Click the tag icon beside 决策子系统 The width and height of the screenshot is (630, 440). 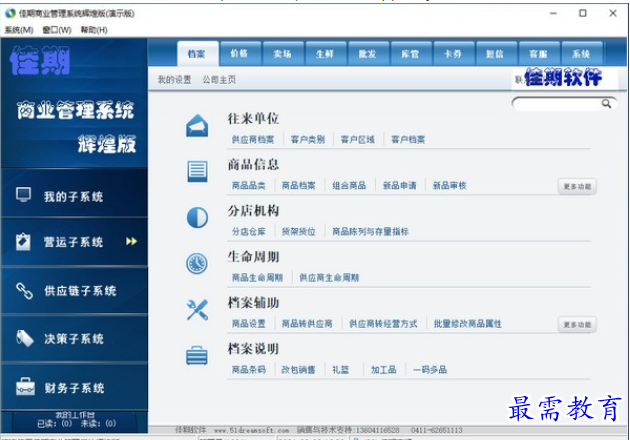[25, 338]
